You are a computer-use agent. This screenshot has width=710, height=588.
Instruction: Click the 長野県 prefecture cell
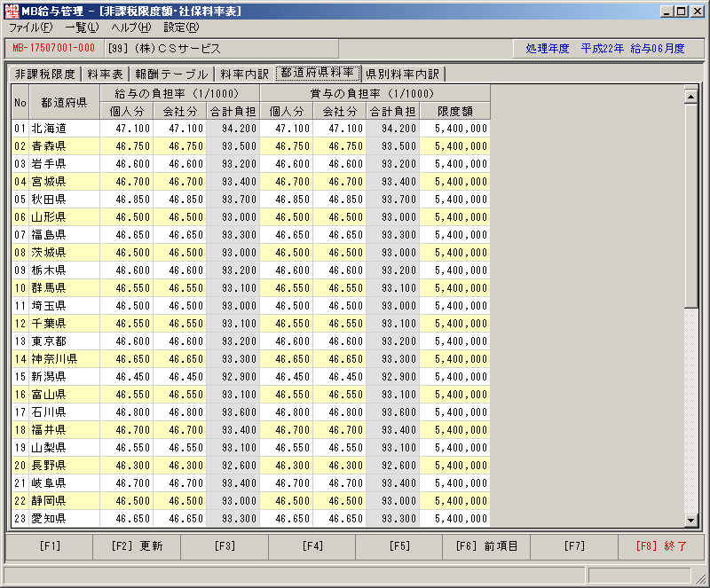tap(64, 466)
